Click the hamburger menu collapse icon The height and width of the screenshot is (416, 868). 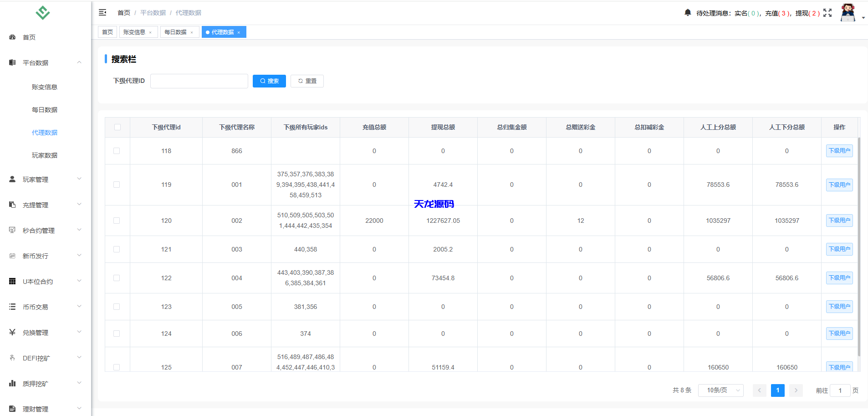click(x=103, y=12)
